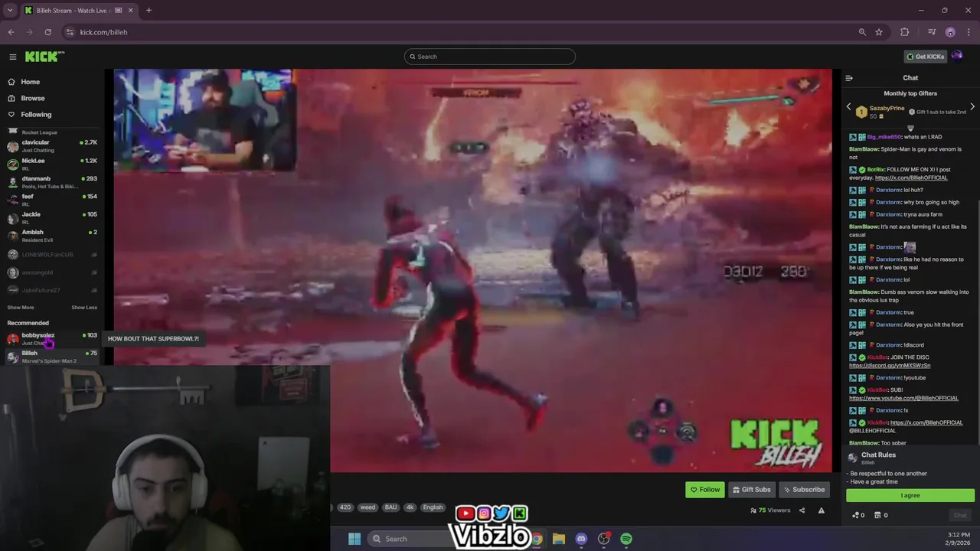Select the weed tag

click(x=367, y=507)
